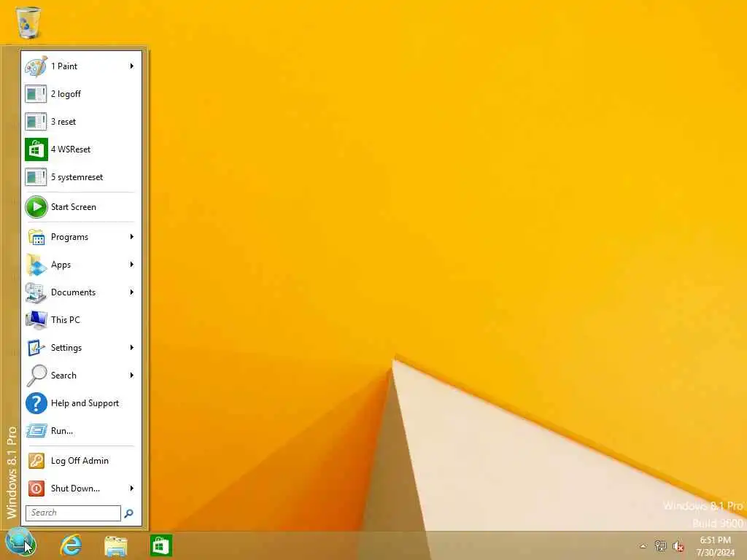Image resolution: width=747 pixels, height=560 pixels.
Task: Choose the '3 reset' menu entry
Action: [x=81, y=122]
